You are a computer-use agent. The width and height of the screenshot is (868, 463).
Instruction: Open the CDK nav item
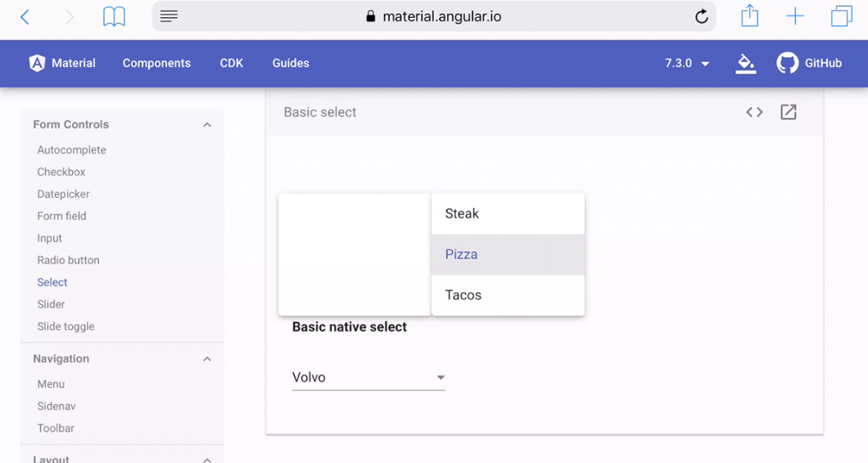click(232, 63)
